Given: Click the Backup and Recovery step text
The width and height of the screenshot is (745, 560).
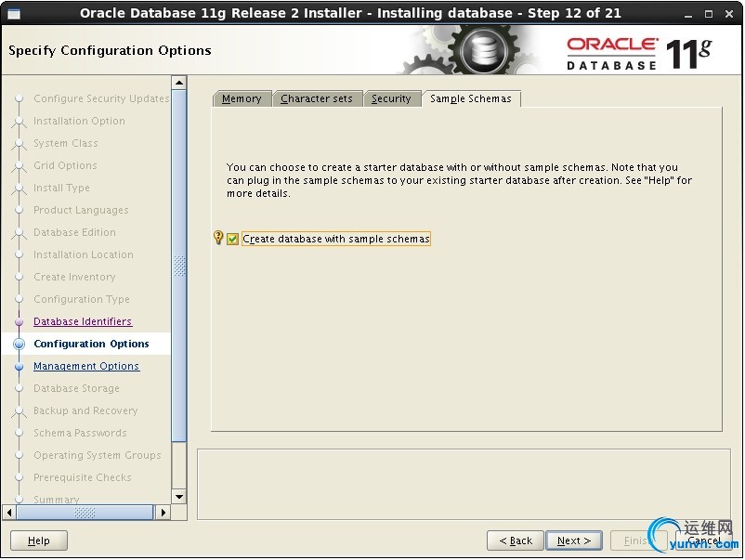Looking at the screenshot, I should [85, 410].
